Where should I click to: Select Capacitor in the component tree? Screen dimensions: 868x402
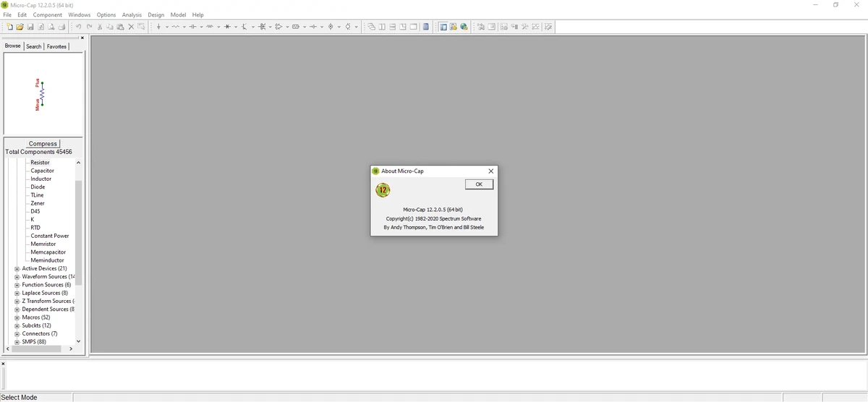[x=42, y=171]
